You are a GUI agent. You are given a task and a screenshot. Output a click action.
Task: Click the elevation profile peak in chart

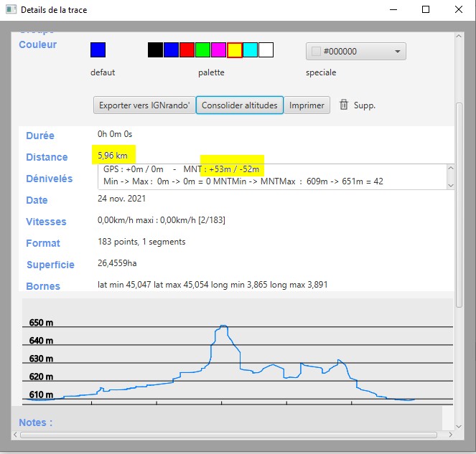tap(224, 327)
